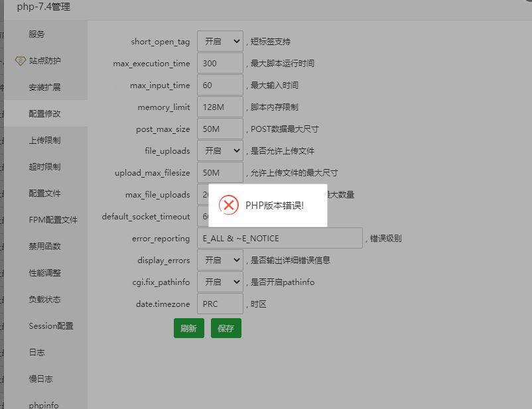
Task: Click the 保存 button
Action: pos(226,328)
